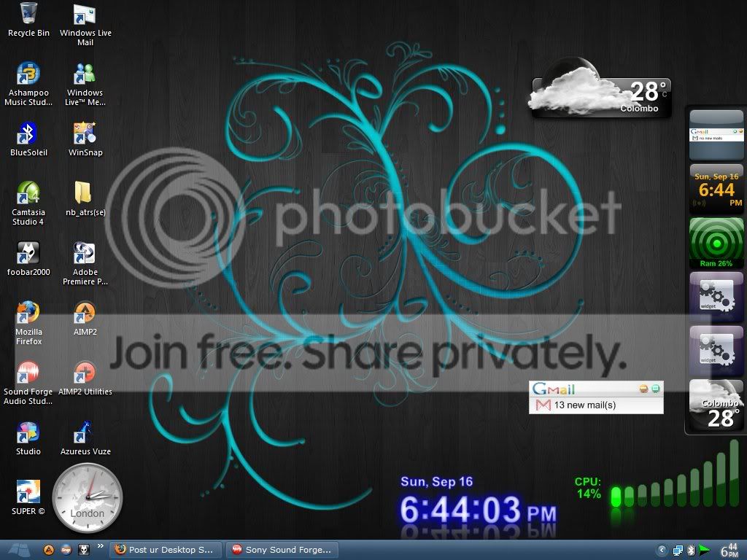Select the WinSnap shortcut icon
Screen dimensions: 747x560
click(85, 139)
